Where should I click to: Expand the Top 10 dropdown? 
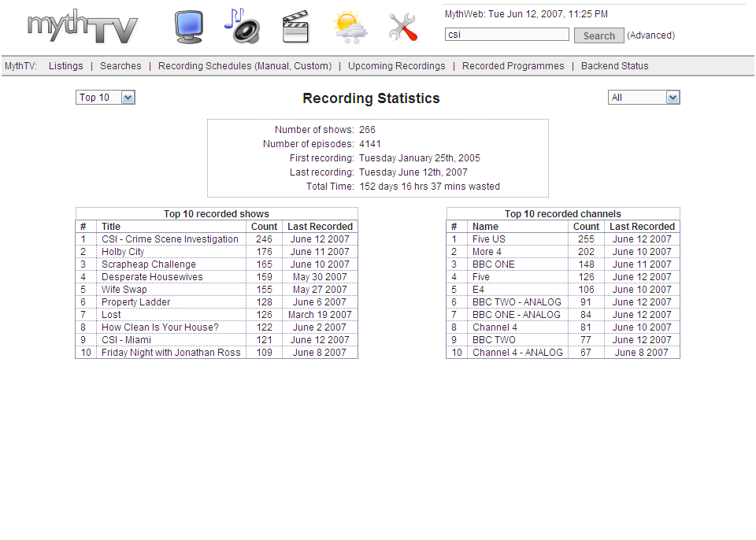[105, 98]
